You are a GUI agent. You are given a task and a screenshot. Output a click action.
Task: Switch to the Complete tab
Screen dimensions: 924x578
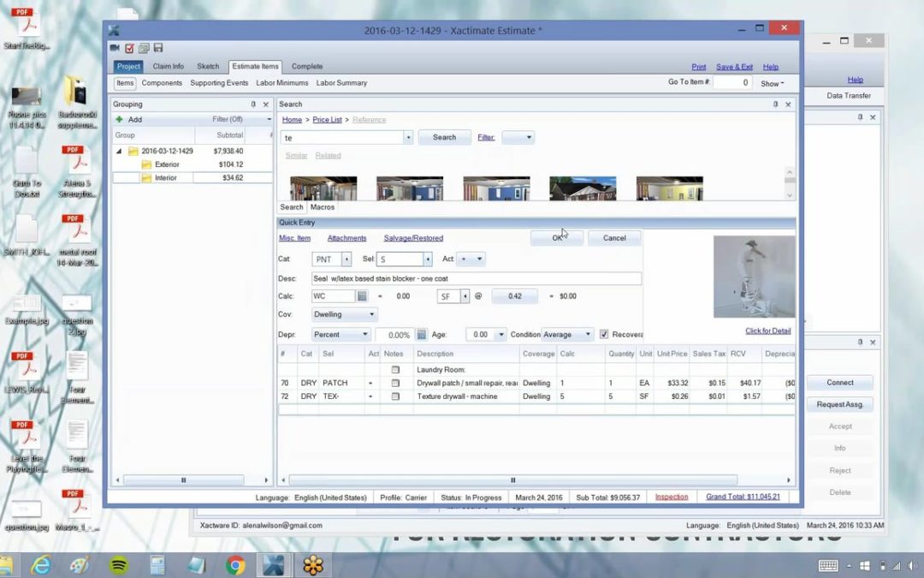click(x=307, y=67)
